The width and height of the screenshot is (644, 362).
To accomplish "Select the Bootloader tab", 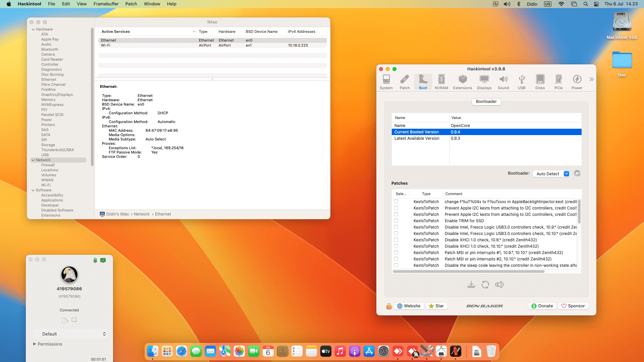I will (486, 102).
